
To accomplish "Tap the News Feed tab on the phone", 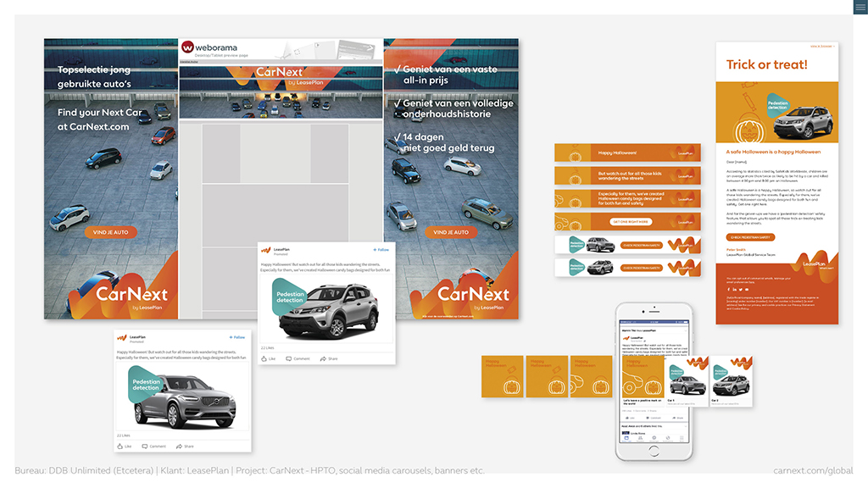I will tap(626, 438).
